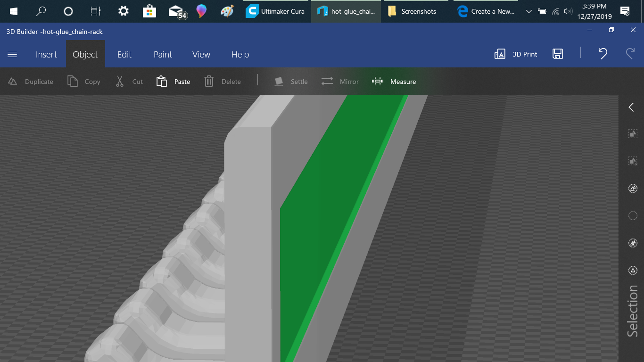Open the Help tab
644x362 pixels.
[240, 54]
